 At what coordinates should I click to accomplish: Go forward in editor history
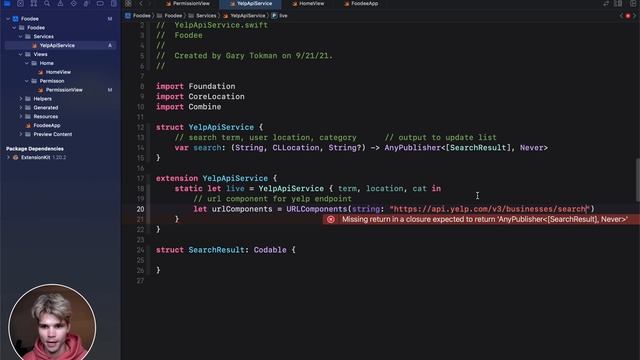[150, 3]
